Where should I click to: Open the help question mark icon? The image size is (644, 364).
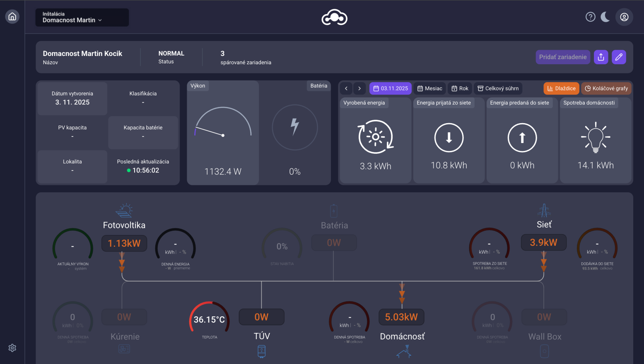pos(590,17)
